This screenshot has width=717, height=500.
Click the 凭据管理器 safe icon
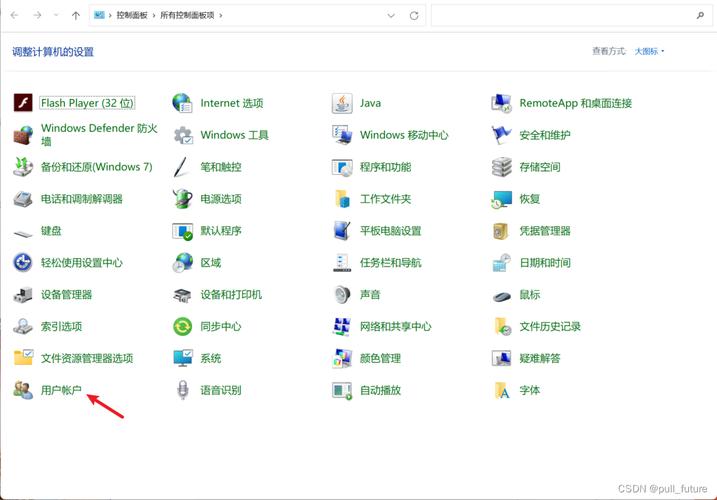[501, 231]
